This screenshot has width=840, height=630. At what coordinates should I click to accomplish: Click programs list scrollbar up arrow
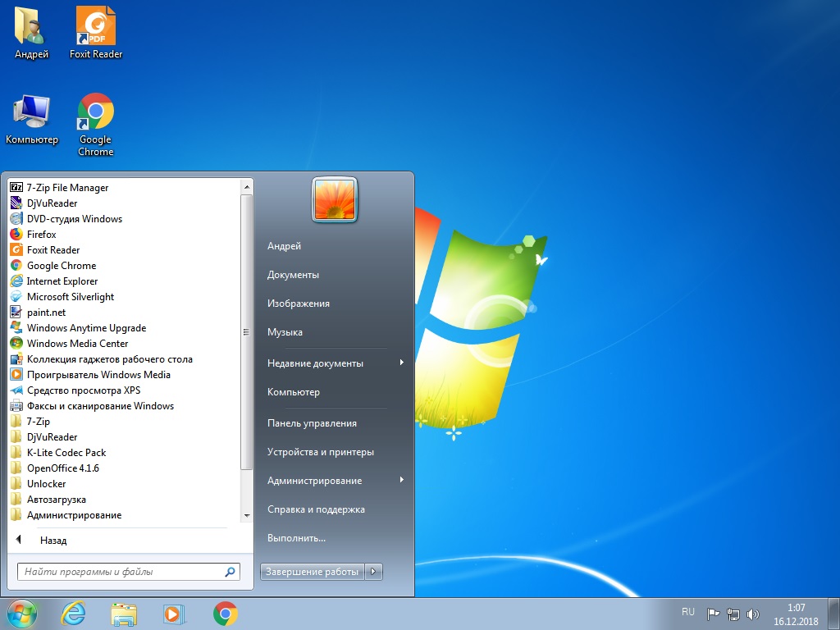point(246,187)
